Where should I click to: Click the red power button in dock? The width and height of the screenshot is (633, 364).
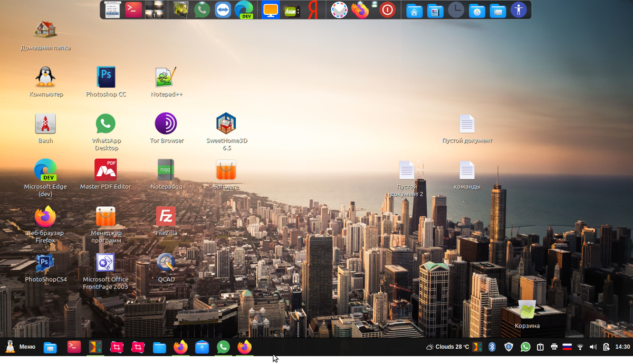coord(388,9)
